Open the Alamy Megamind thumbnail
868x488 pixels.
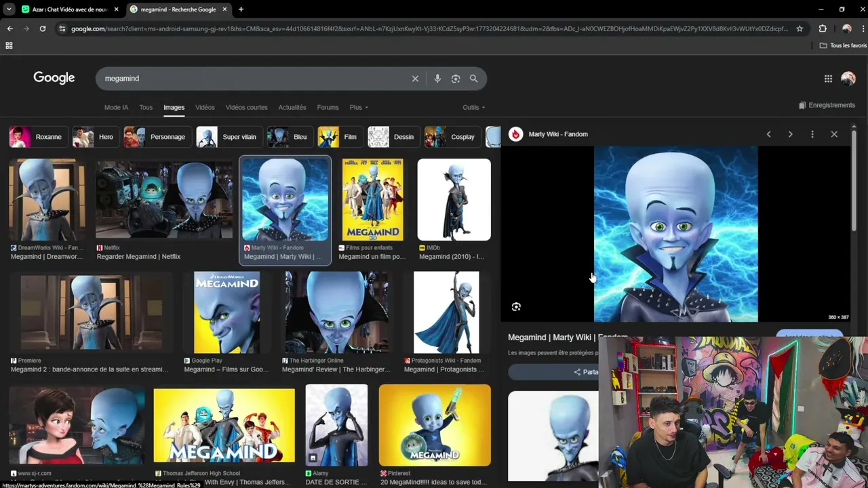336,426
